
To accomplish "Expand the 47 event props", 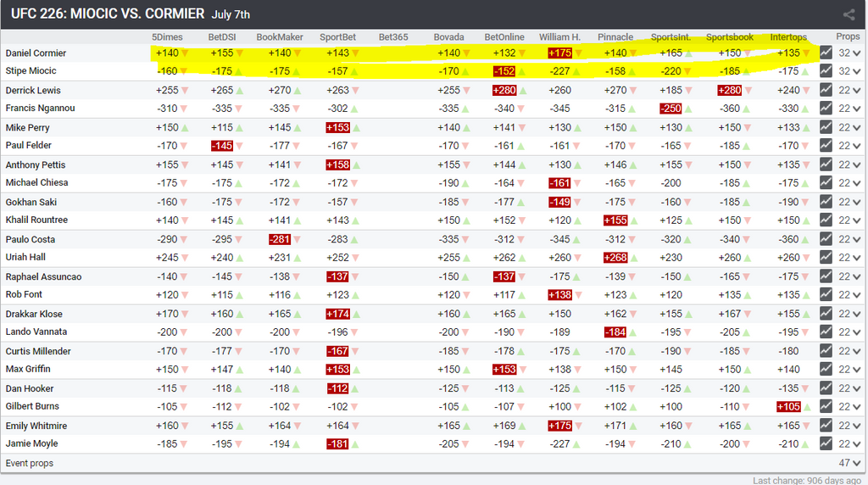I will pos(849,463).
